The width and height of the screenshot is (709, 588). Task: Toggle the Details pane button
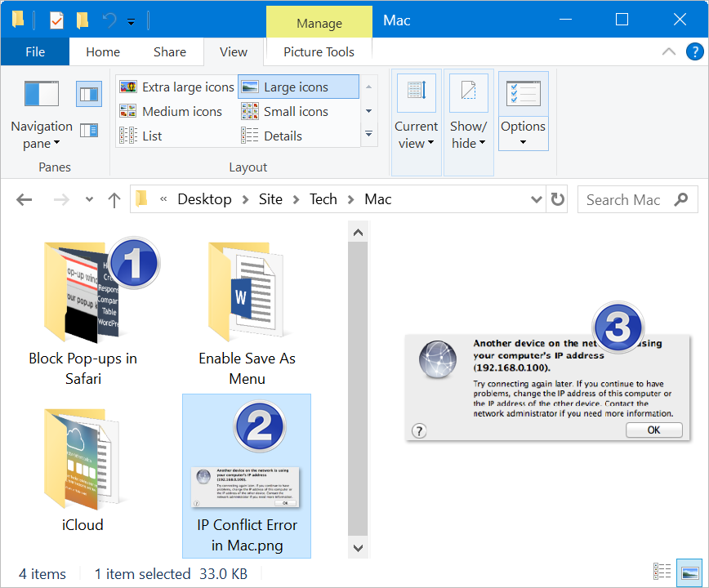[x=89, y=130]
